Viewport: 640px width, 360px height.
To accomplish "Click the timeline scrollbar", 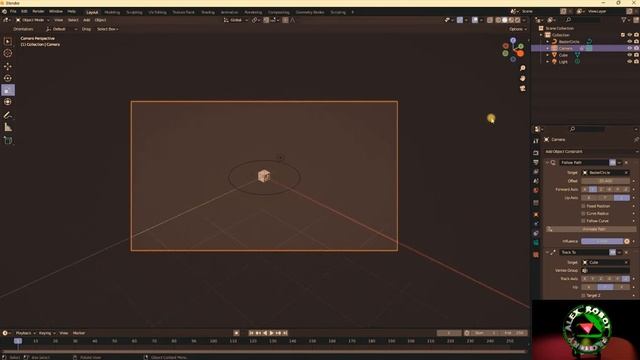I will (x=264, y=351).
